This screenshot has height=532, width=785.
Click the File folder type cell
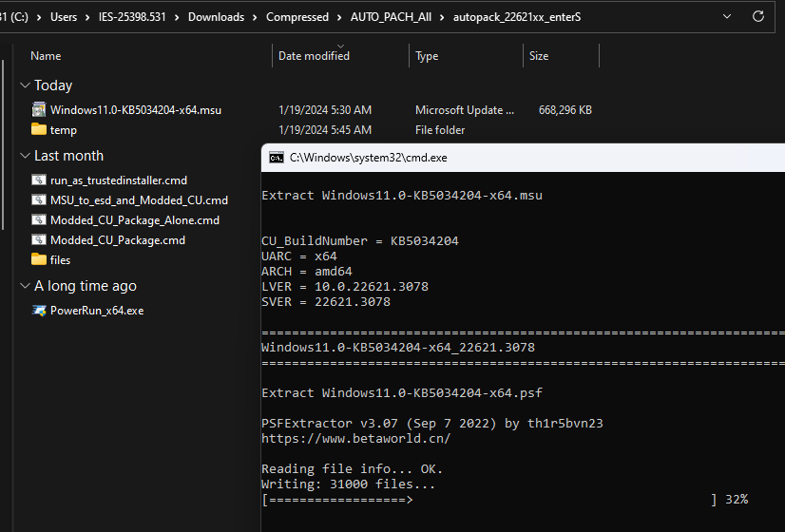pos(440,130)
